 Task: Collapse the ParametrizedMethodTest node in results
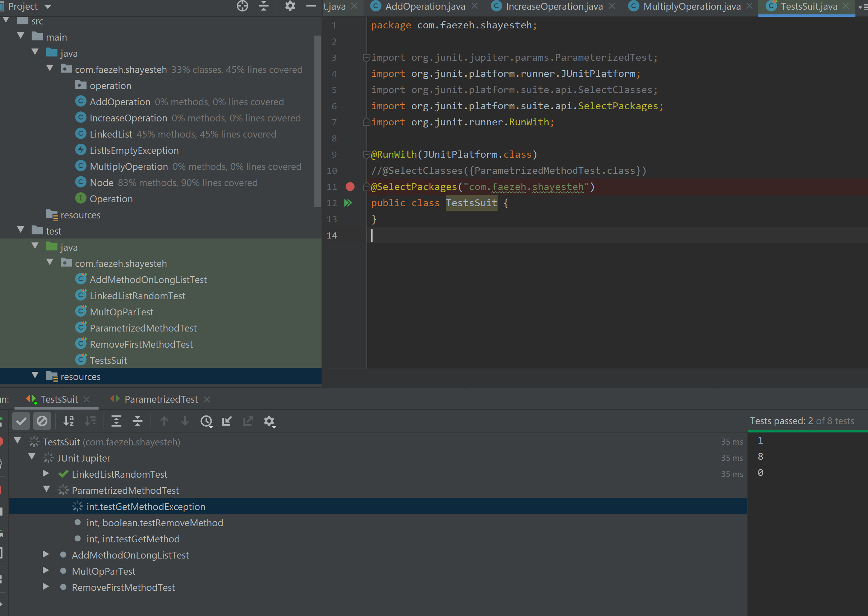(46, 489)
